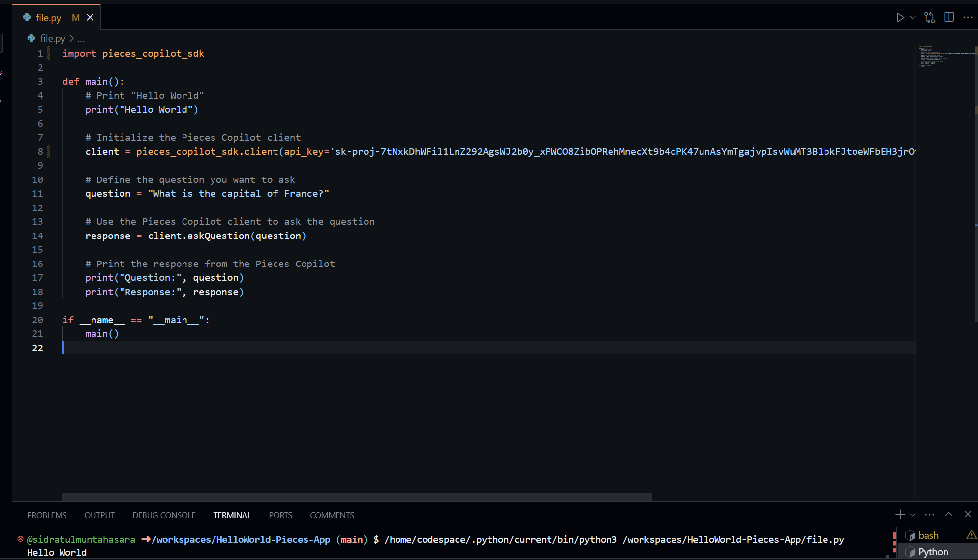Select the file.py editor tab
The height and width of the screenshot is (560, 978).
pyautogui.click(x=48, y=18)
